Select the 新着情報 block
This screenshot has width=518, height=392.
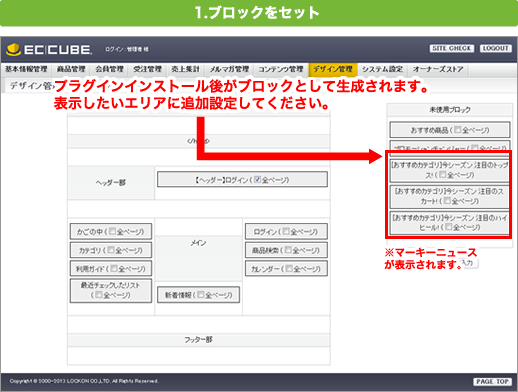198,295
